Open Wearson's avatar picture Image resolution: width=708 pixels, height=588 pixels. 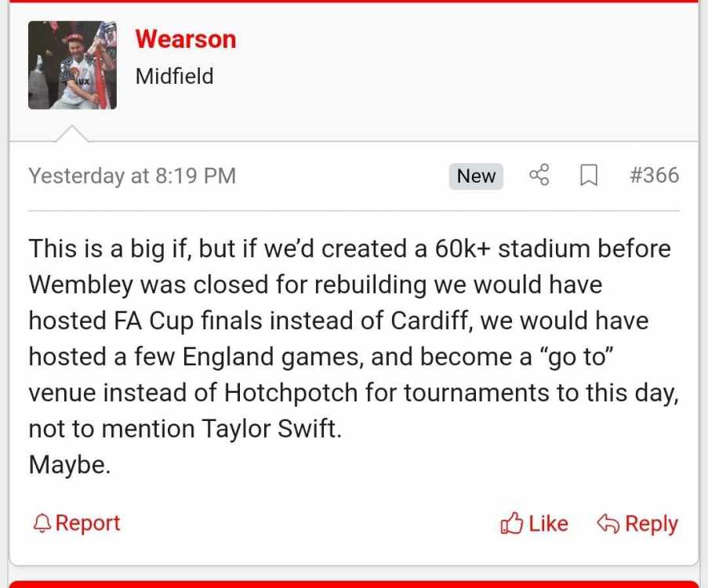click(72, 65)
